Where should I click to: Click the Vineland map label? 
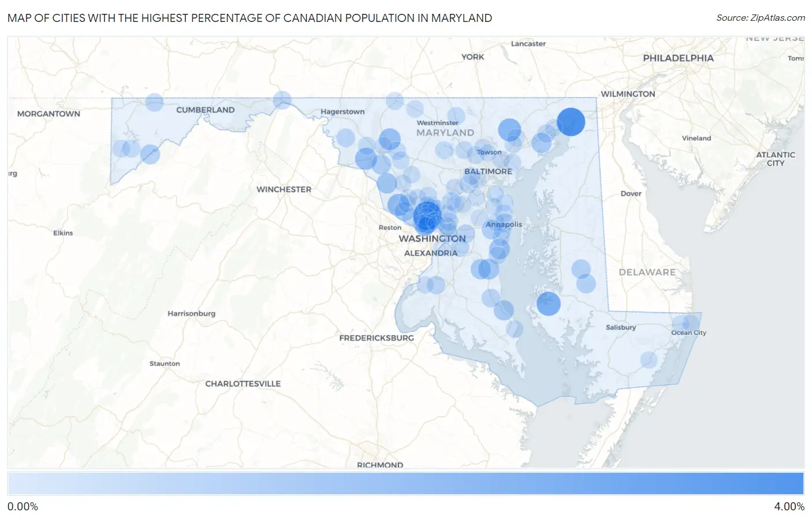[696, 138]
